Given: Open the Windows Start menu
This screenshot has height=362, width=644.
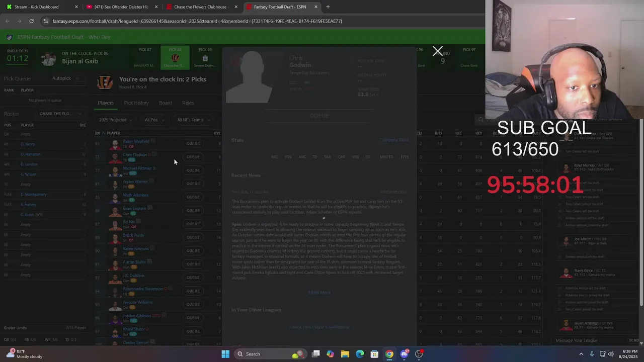Looking at the screenshot, I should (225, 354).
